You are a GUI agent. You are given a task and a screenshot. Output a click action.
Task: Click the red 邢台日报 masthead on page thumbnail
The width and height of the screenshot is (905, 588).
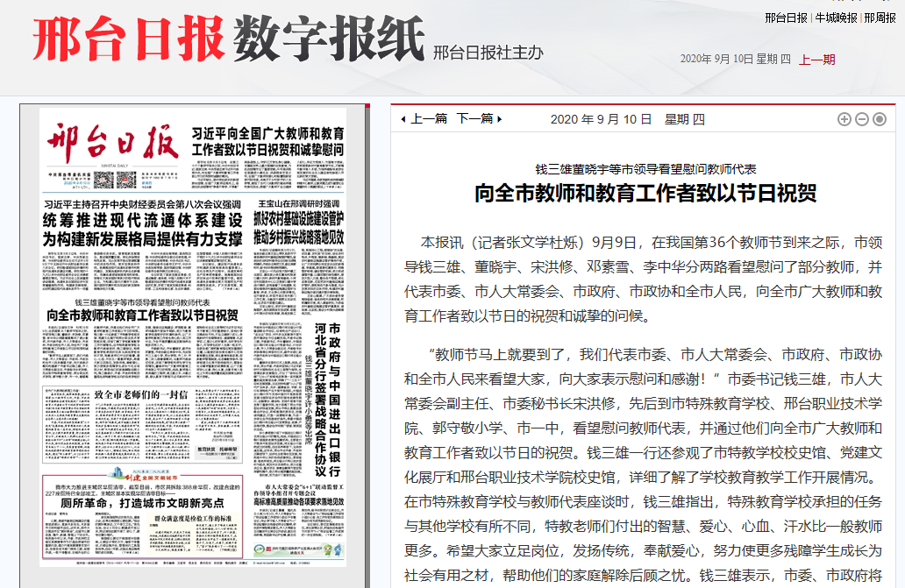(x=112, y=142)
